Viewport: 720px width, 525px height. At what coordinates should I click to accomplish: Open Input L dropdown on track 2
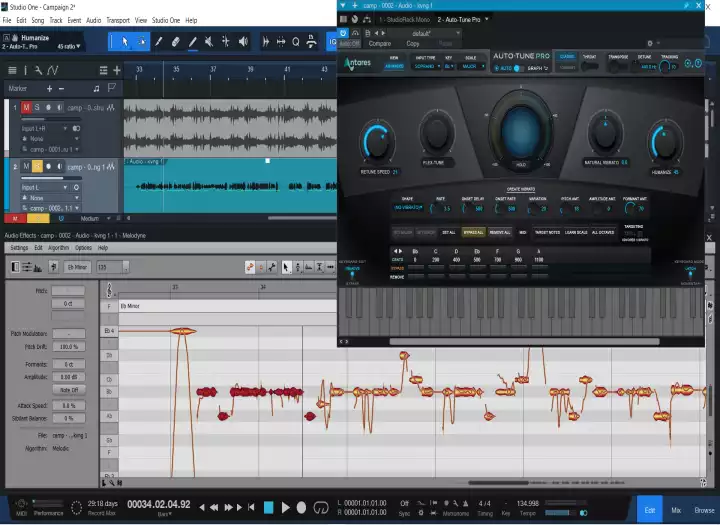pos(44,187)
